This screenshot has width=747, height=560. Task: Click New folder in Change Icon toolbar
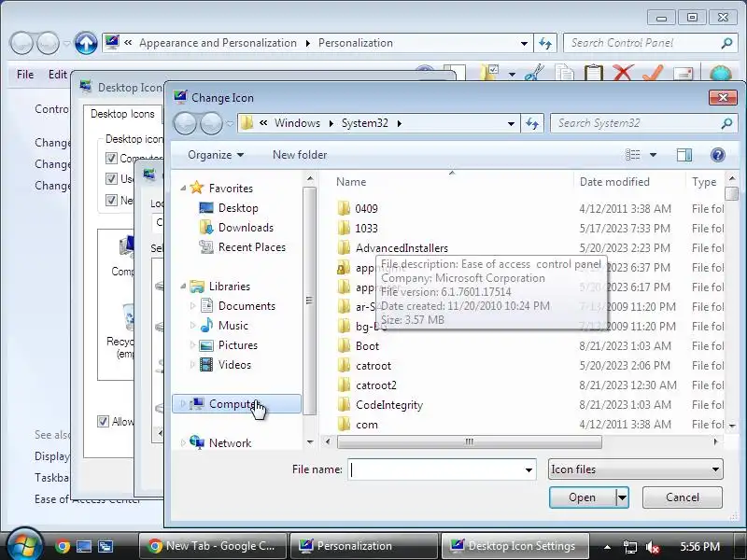[300, 155]
